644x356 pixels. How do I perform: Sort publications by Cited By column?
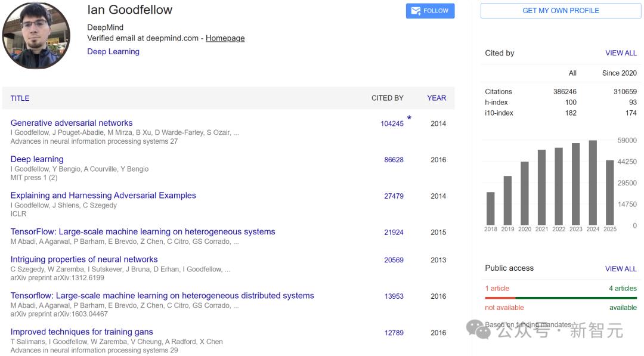pyautogui.click(x=387, y=98)
